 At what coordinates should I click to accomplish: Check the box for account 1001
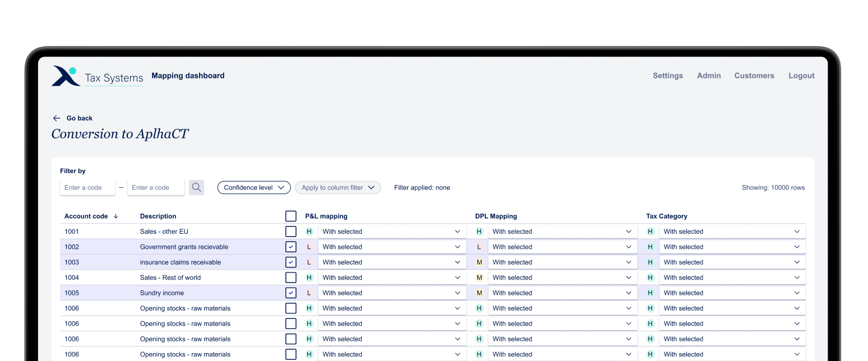point(290,232)
